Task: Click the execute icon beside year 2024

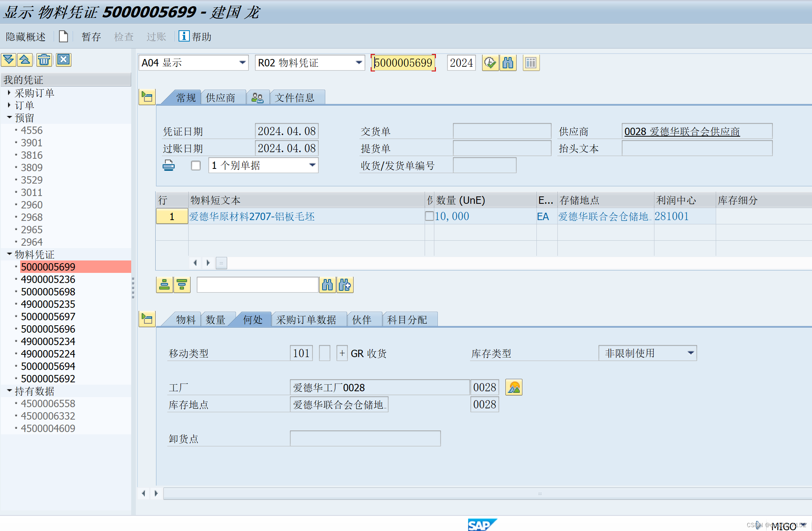Action: pos(490,63)
